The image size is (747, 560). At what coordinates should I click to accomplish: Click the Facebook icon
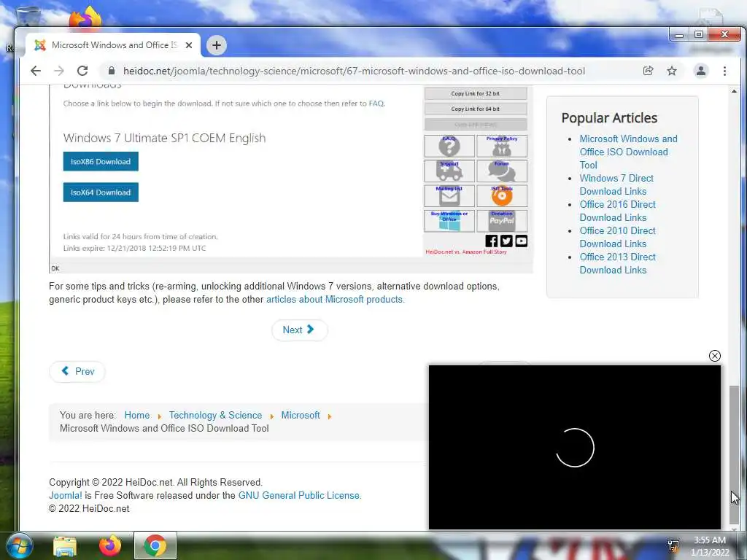491,241
